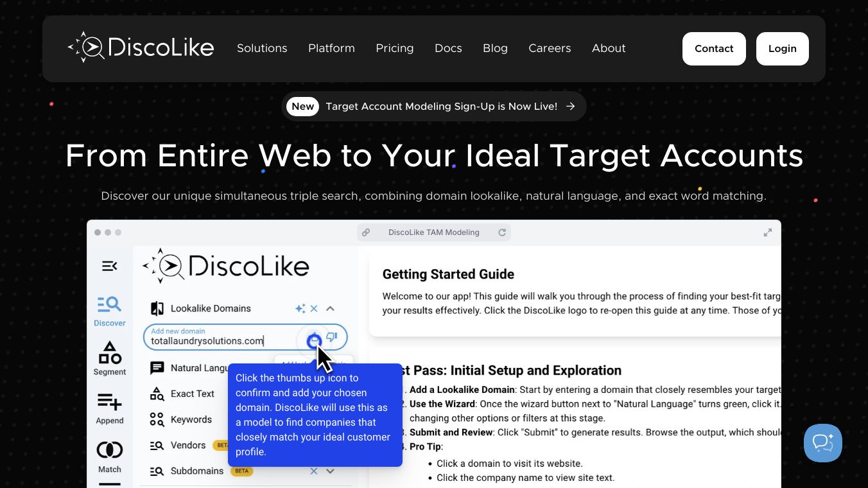
Task: Click the Ideal Target Accounts main headline
Action: click(x=434, y=155)
